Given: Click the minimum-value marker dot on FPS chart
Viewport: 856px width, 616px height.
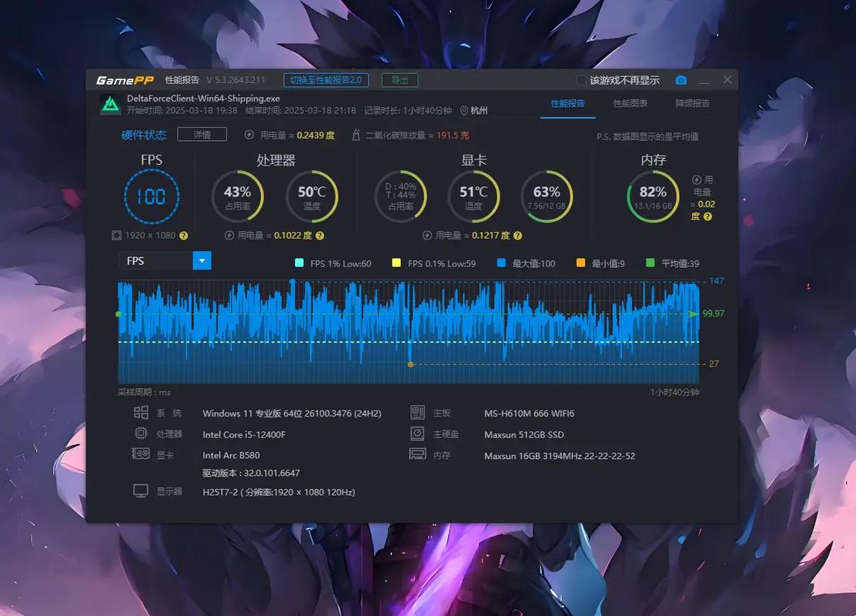Looking at the screenshot, I should (410, 364).
